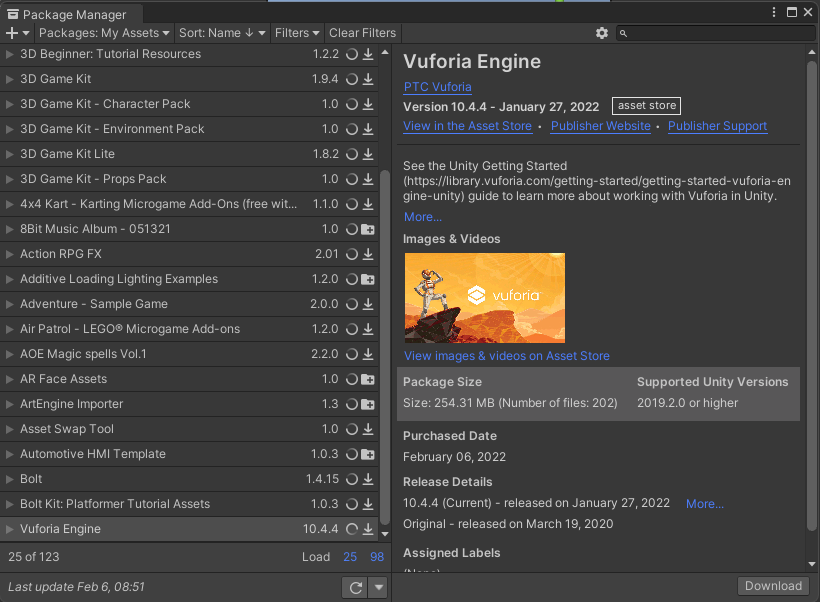Click the download icon for 3D Game Kit - Props Pack
The width and height of the screenshot is (820, 602).
click(x=368, y=179)
